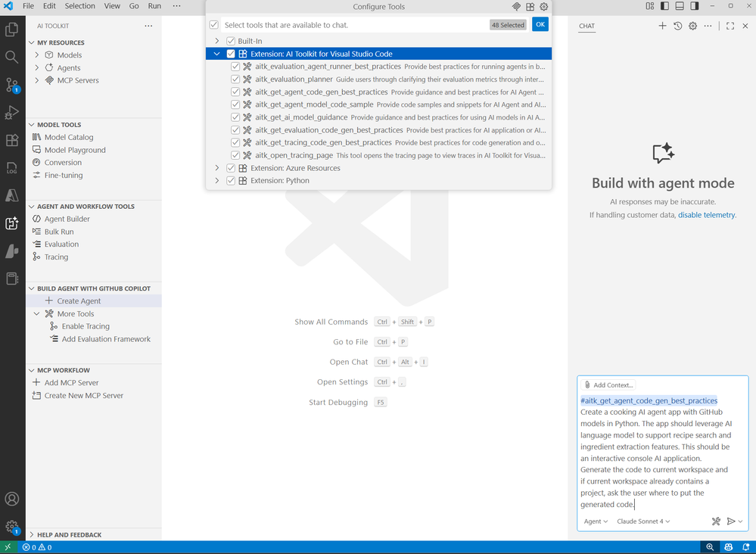756x554 pixels.
Task: Uncheck Extension: AI Toolkit for Visual Studio Code
Action: [x=231, y=54]
